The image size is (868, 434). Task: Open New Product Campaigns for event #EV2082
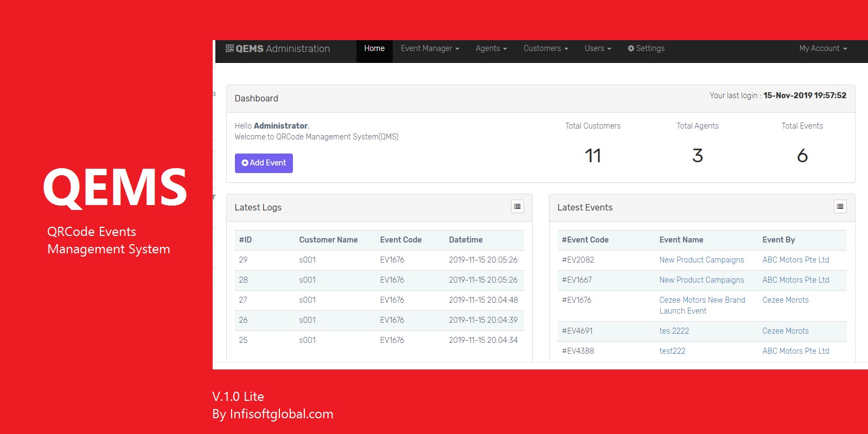click(701, 260)
